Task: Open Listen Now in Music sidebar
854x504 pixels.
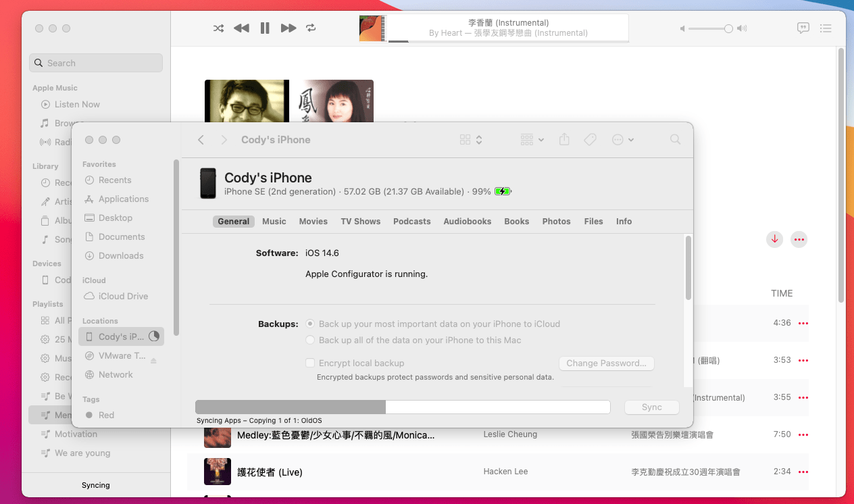Action: tap(77, 104)
